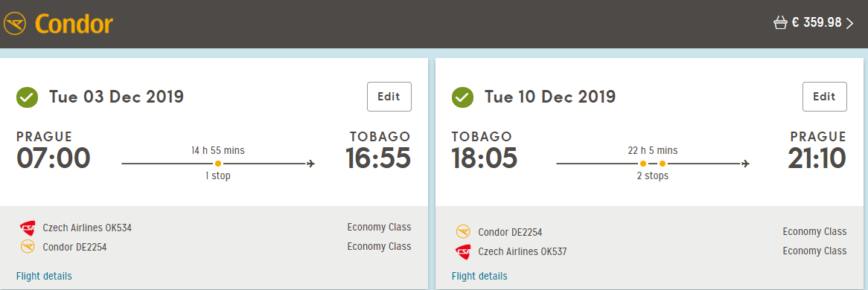
Task: Click the € 359.98 basket total
Action: (x=817, y=23)
